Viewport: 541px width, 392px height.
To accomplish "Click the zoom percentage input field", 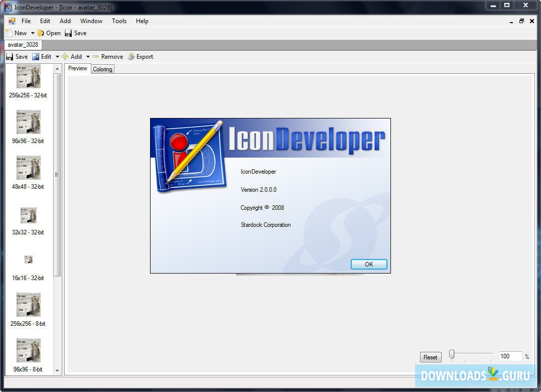I will [510, 356].
